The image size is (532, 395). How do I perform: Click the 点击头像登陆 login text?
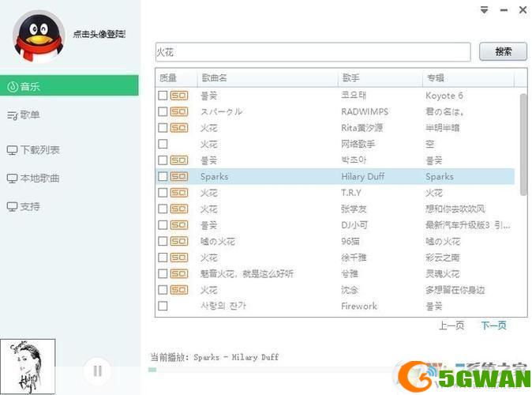[x=99, y=34]
